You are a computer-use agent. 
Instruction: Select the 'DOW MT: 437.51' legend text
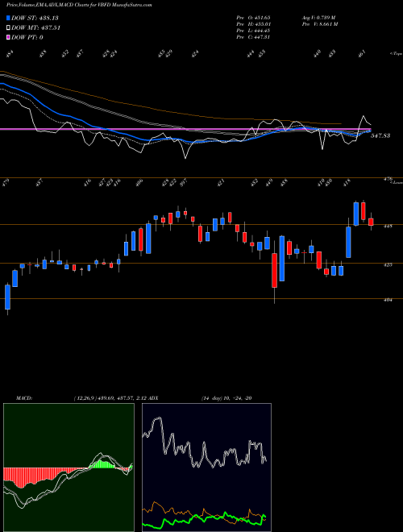pyautogui.click(x=36, y=28)
